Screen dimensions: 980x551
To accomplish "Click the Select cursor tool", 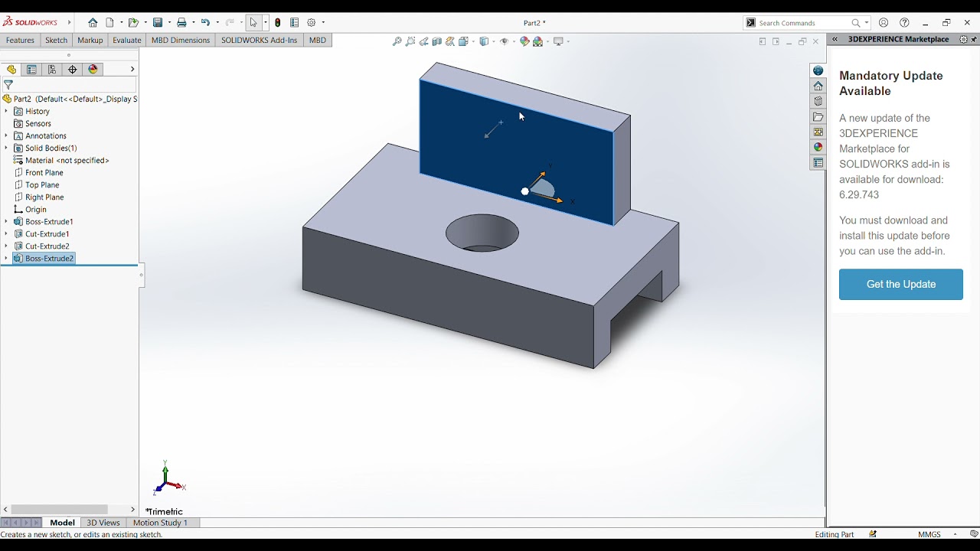I will (x=253, y=23).
